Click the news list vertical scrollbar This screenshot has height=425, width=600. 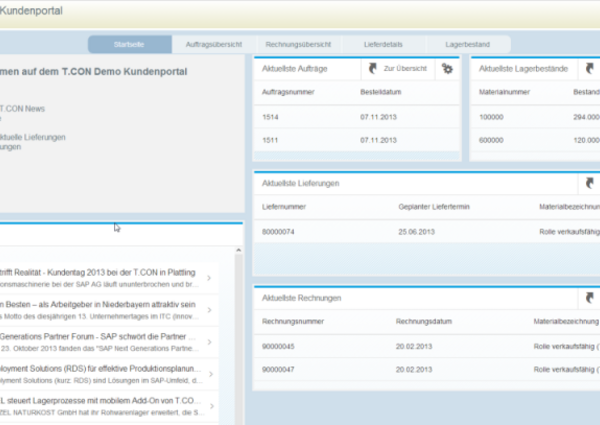tap(238, 339)
